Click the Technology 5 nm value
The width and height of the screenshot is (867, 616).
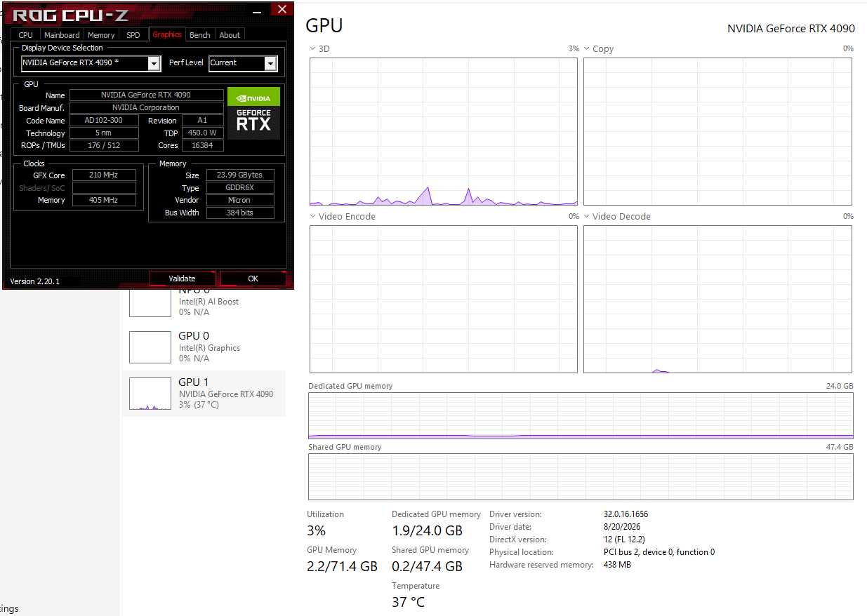(104, 133)
